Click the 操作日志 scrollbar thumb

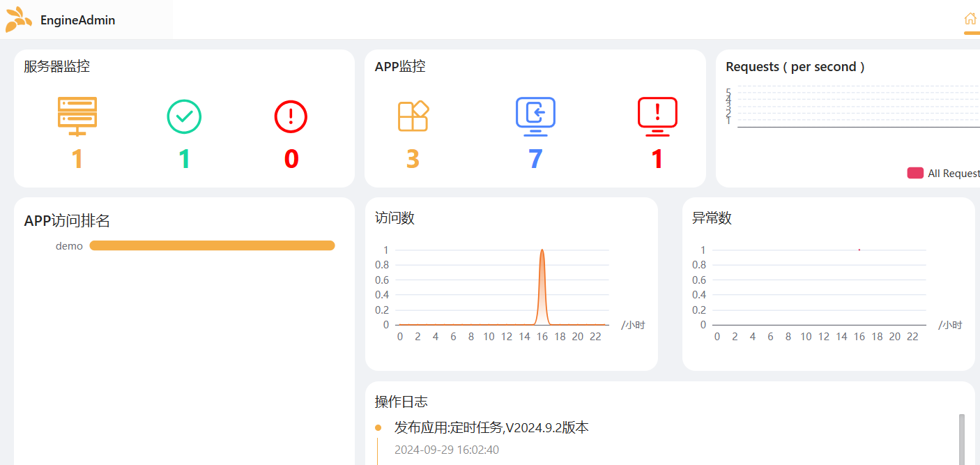pos(962,439)
